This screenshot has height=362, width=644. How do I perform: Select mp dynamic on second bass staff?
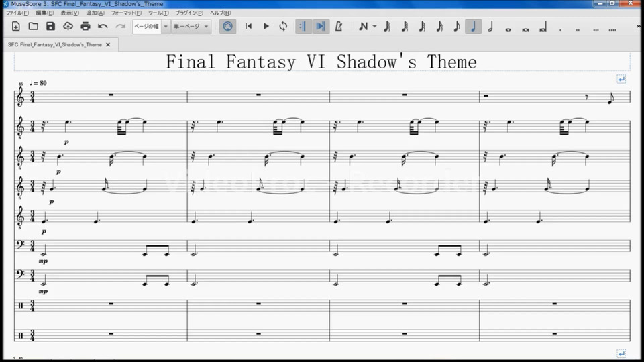[x=43, y=292]
